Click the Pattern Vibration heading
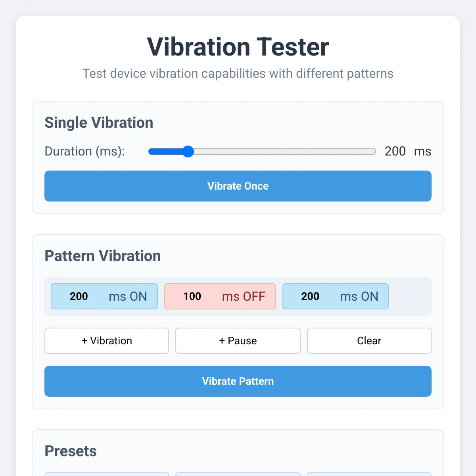The height and width of the screenshot is (476, 476). click(x=103, y=256)
